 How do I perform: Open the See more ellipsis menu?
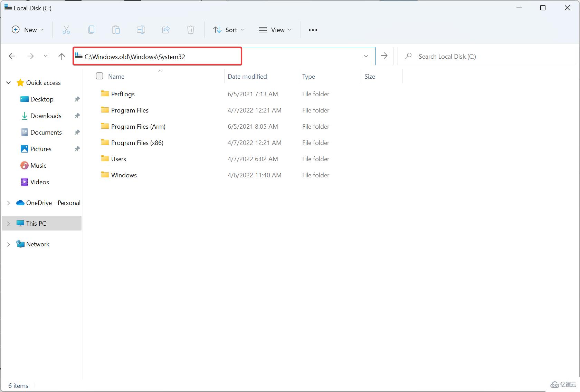(x=313, y=30)
